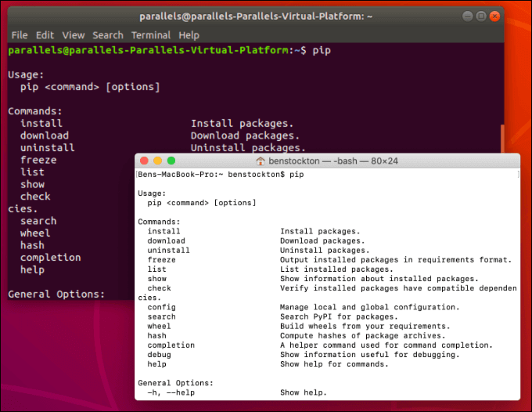Click the home icon in macOS terminal title

click(x=261, y=161)
